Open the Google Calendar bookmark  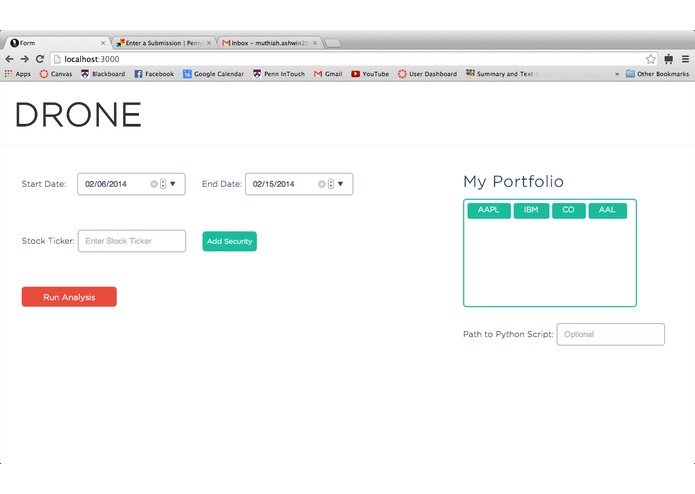pos(214,74)
